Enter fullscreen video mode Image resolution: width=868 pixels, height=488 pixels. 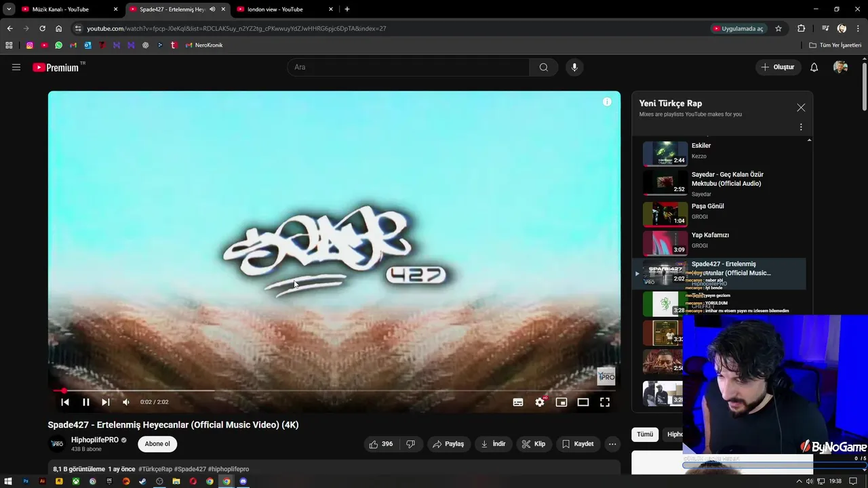point(605,402)
